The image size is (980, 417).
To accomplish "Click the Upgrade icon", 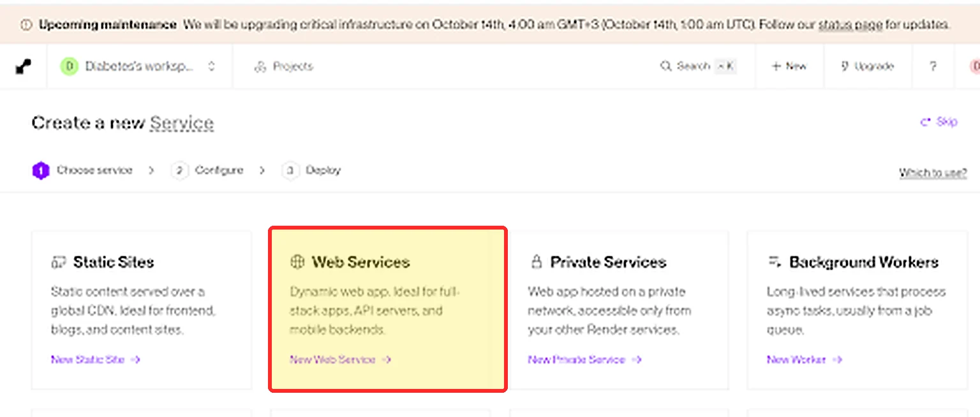I will [x=845, y=66].
